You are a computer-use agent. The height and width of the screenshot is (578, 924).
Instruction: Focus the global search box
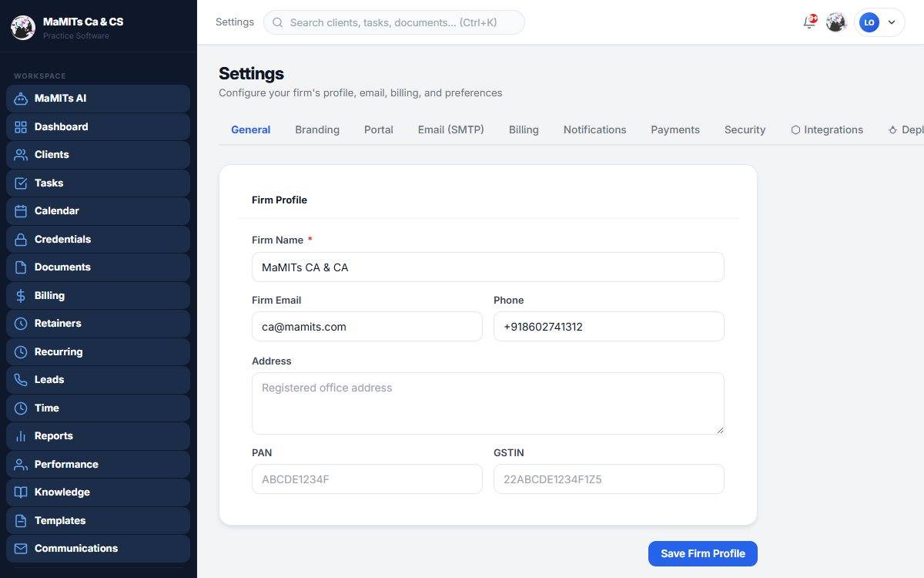tap(394, 22)
